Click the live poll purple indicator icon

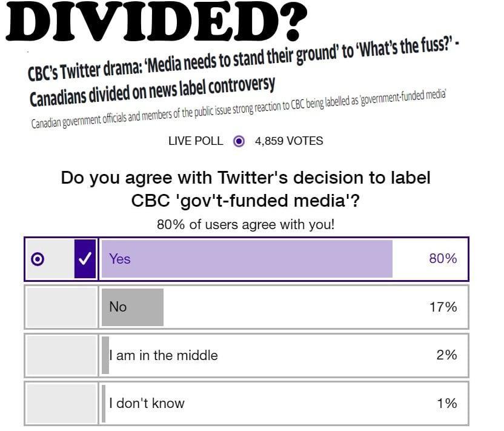coord(239,141)
